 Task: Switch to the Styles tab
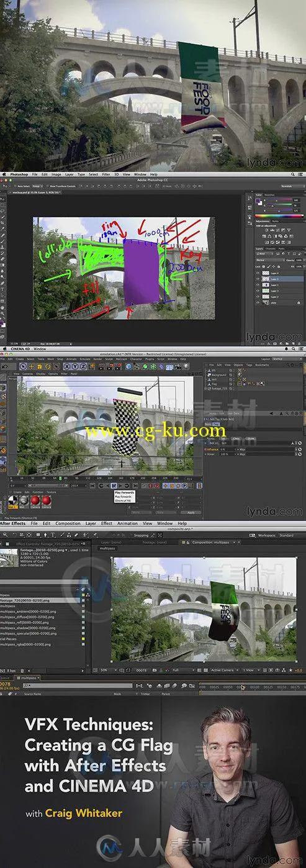(275, 221)
